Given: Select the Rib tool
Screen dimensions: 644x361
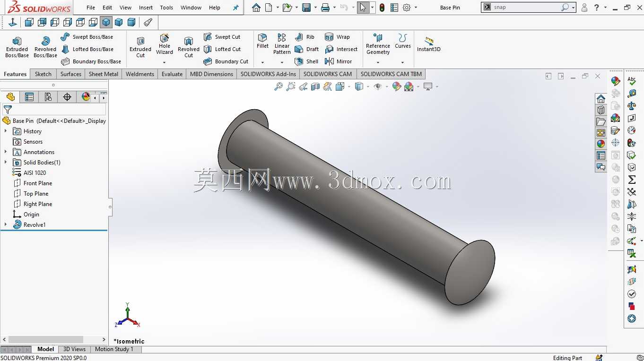Looking at the screenshot, I should pyautogui.click(x=305, y=37).
